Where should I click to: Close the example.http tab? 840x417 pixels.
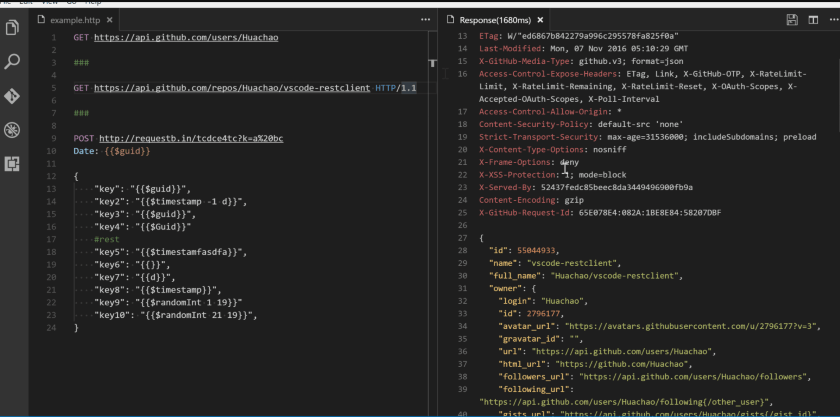pos(109,20)
